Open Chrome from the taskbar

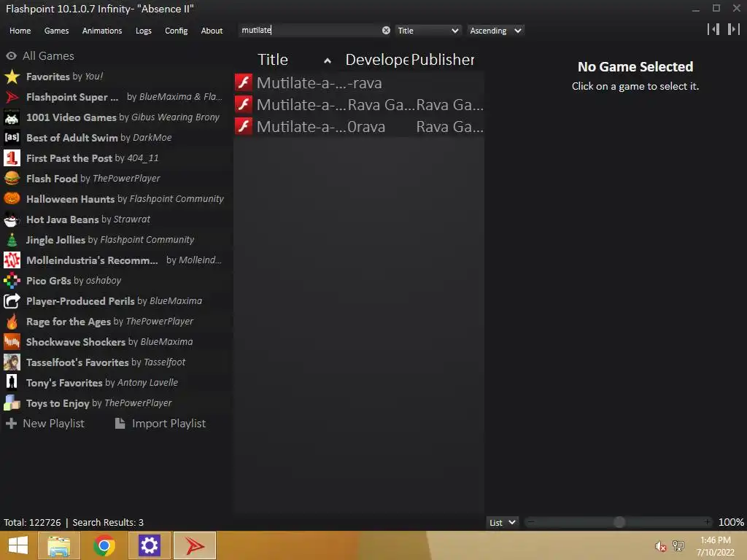(x=104, y=545)
